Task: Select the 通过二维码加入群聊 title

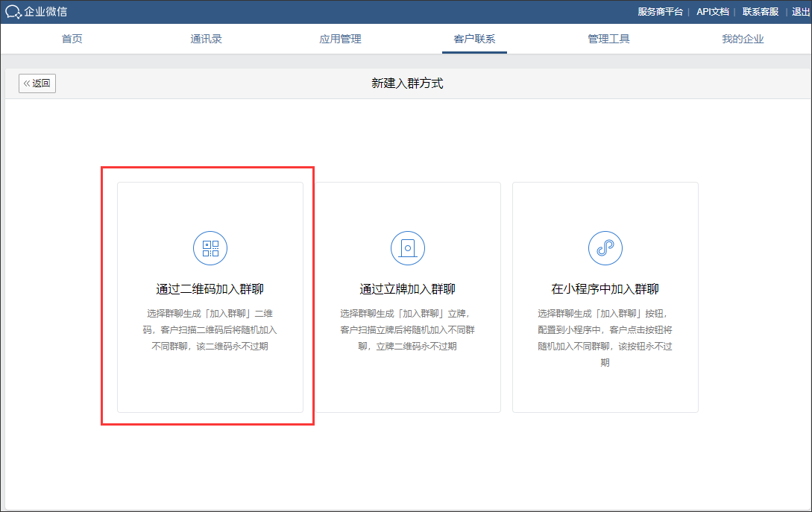Action: [210, 289]
